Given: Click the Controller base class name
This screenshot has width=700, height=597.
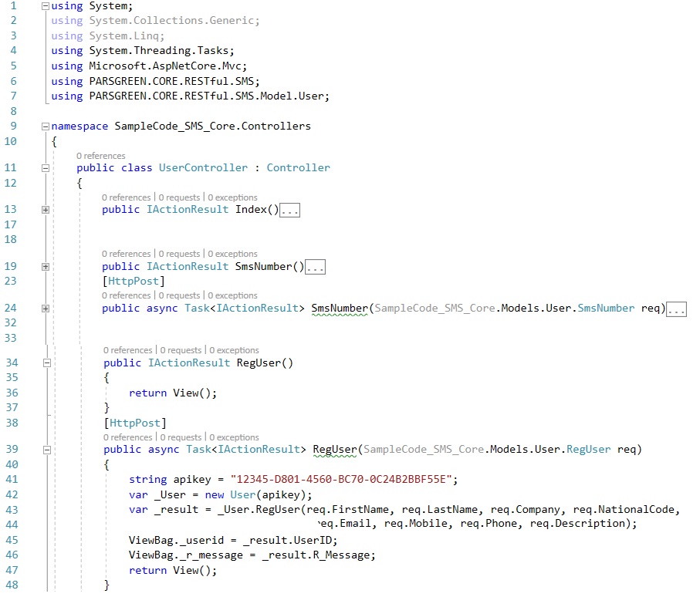Looking at the screenshot, I should 298,167.
